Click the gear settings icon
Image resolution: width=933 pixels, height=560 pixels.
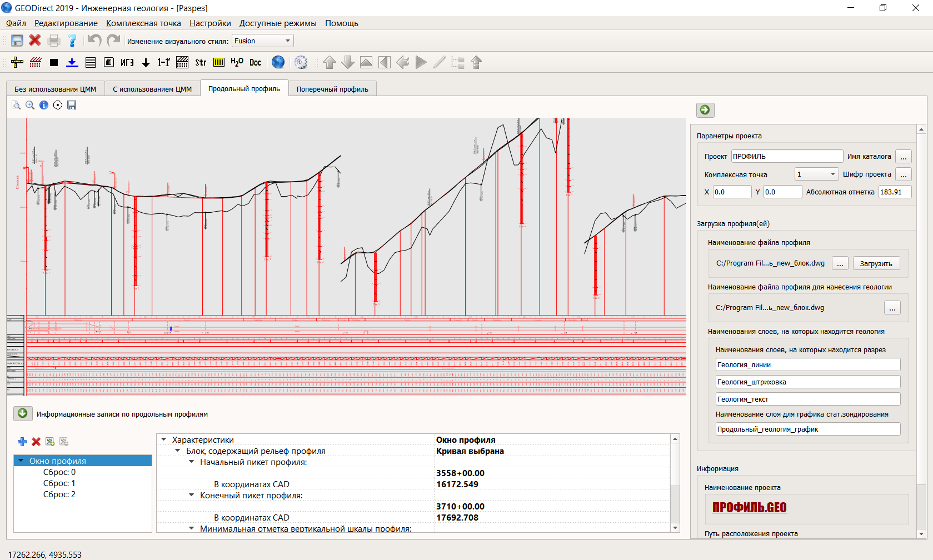[301, 62]
